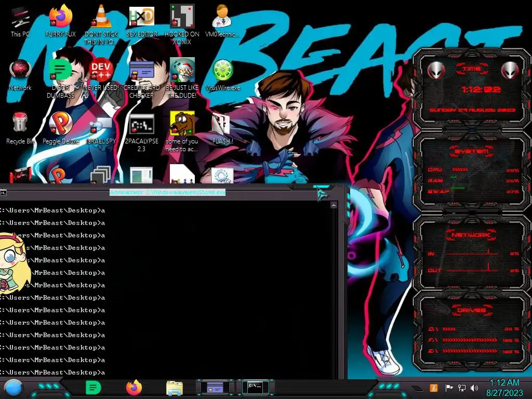Click the SYSTEM widget header
This screenshot has width=532, height=399.
coord(472,151)
